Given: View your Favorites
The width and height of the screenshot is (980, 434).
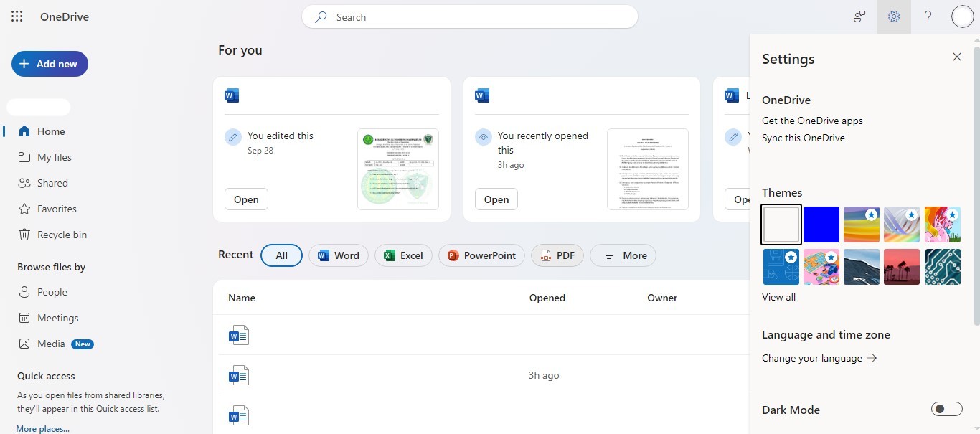Looking at the screenshot, I should point(56,208).
